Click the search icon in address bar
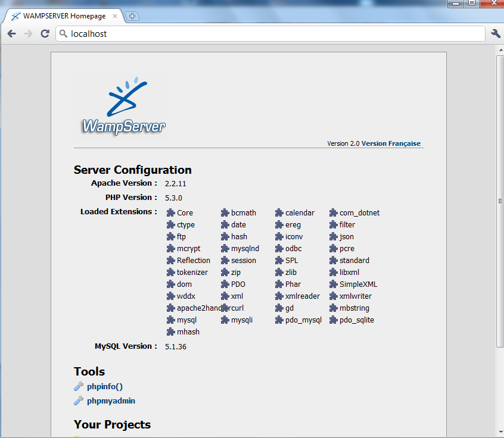Viewport: 504px width, 438px height. pyautogui.click(x=63, y=33)
